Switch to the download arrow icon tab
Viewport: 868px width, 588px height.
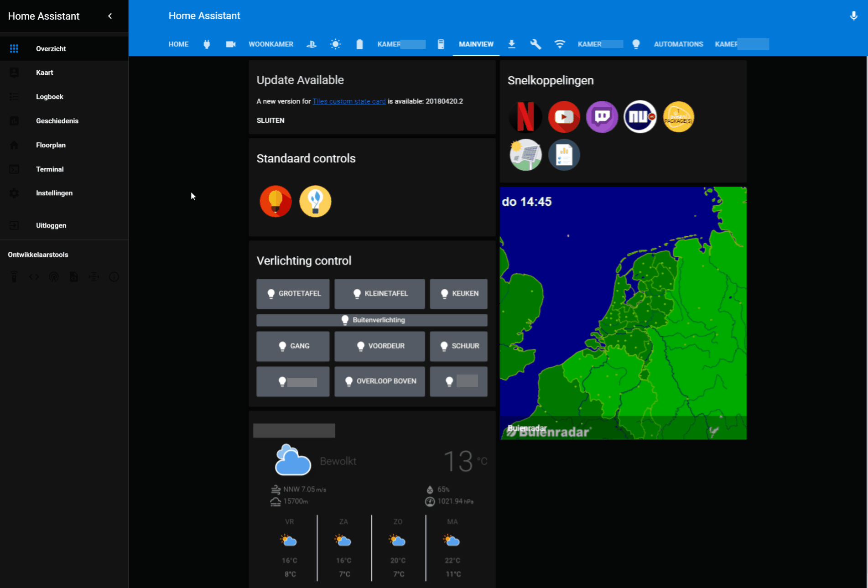point(512,44)
